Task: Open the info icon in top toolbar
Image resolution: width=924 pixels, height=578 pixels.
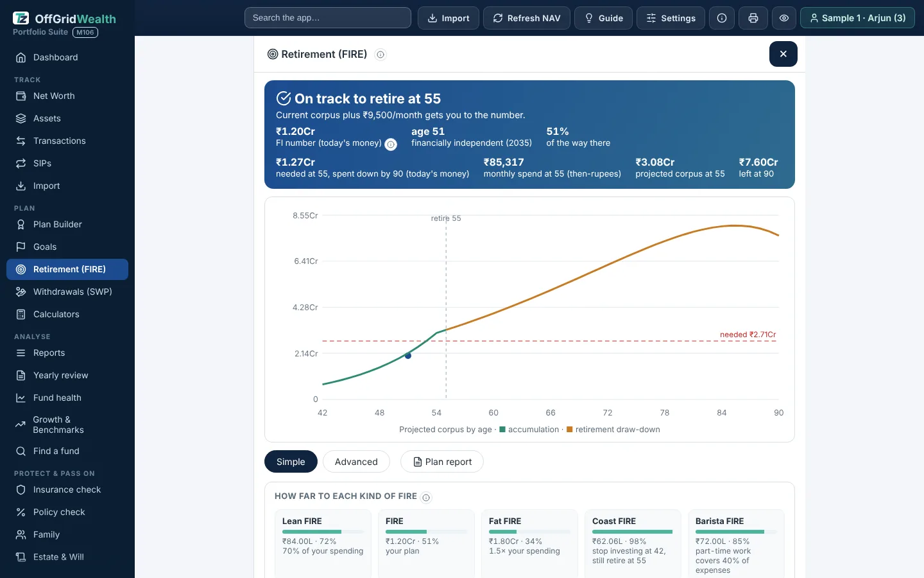Action: point(722,18)
